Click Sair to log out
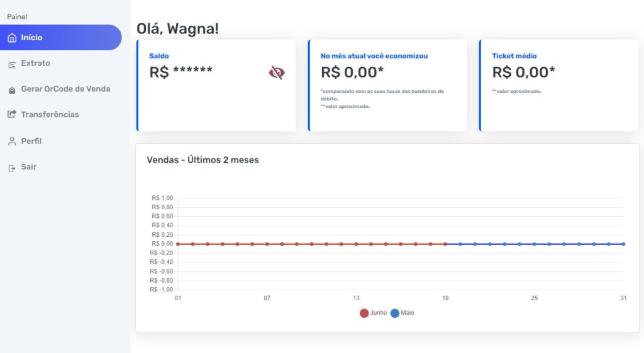 (29, 167)
